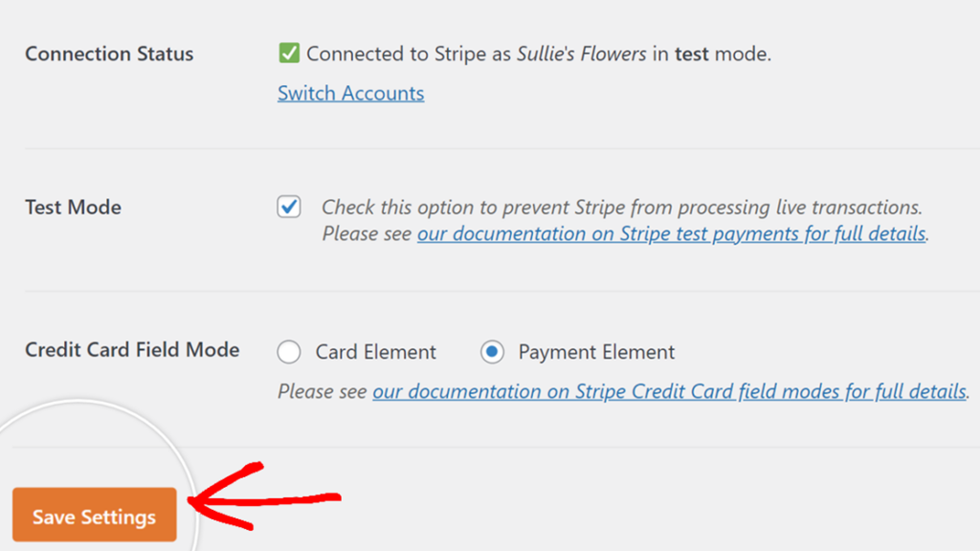Select the Card Element radio button
This screenshot has width=980, height=551.
(x=289, y=352)
